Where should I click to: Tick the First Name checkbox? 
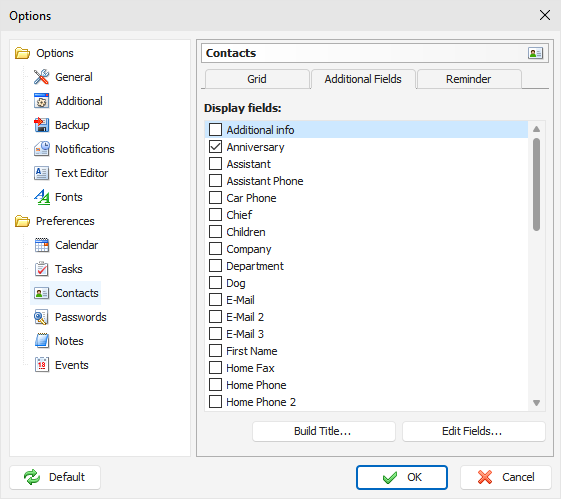coord(215,351)
